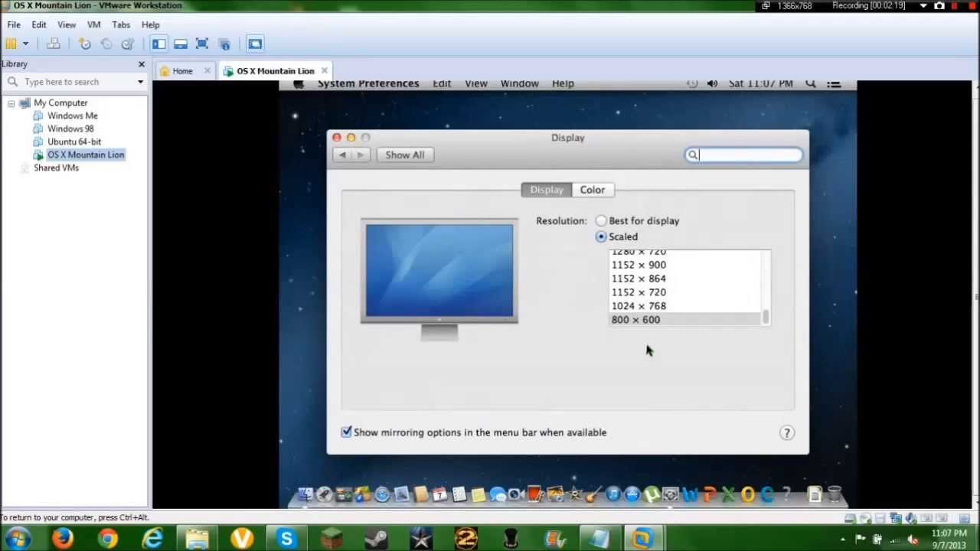Viewport: 980px width, 551px height.
Task: Click the revert to snapshot icon
Action: click(106, 44)
